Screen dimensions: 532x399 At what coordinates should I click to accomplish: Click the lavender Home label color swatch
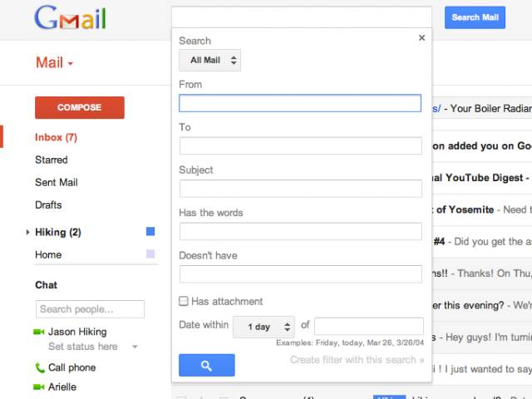(150, 254)
